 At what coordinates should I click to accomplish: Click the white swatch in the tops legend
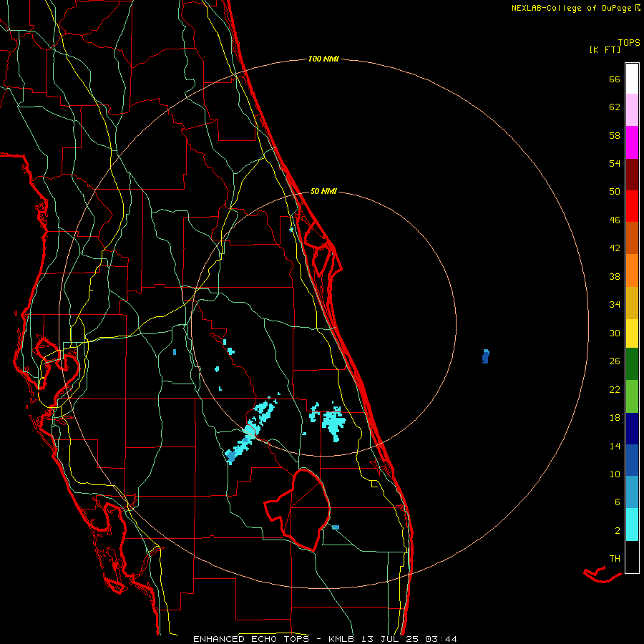[x=632, y=79]
